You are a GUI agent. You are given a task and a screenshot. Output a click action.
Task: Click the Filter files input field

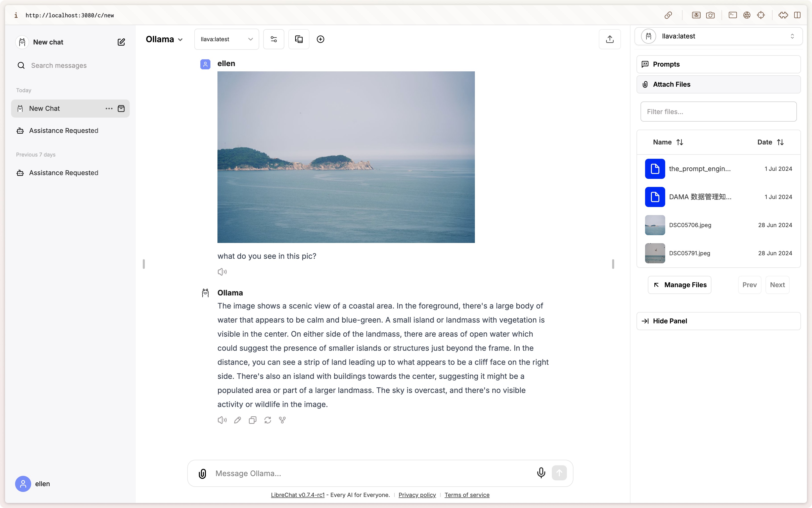point(718,112)
